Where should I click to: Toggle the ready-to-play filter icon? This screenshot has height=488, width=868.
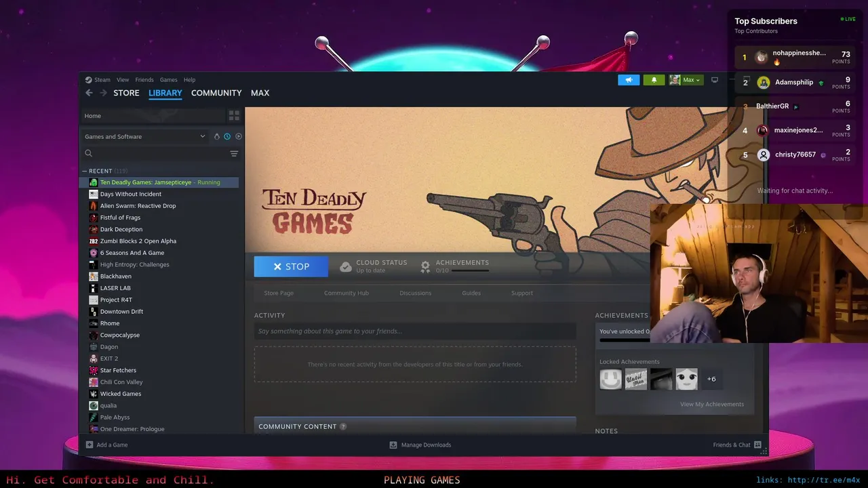(239, 136)
